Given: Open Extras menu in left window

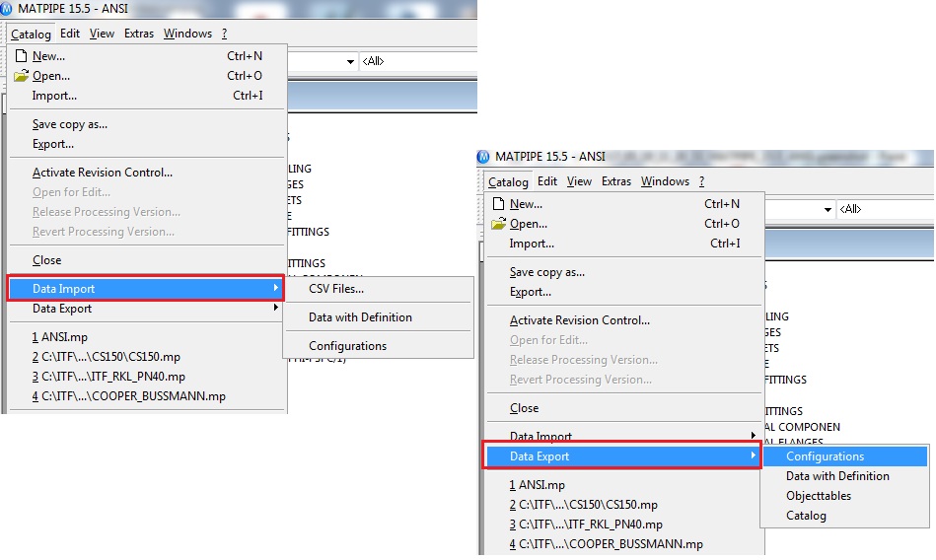Looking at the screenshot, I should click(139, 34).
